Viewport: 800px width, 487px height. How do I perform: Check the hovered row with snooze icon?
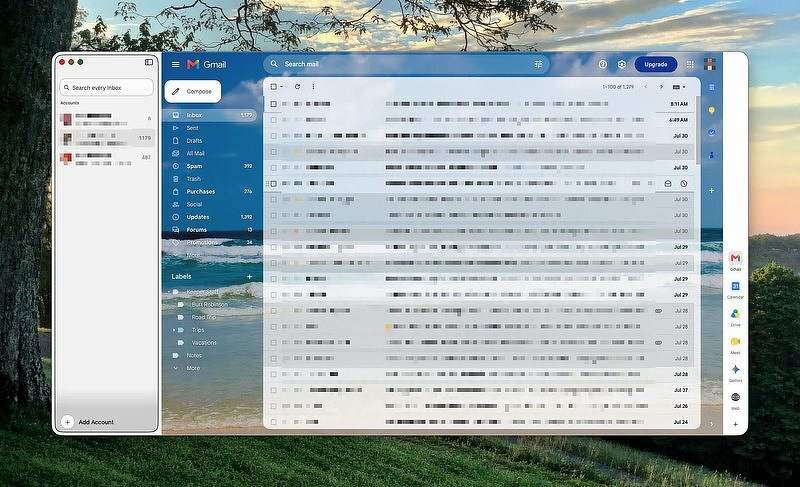point(273,184)
